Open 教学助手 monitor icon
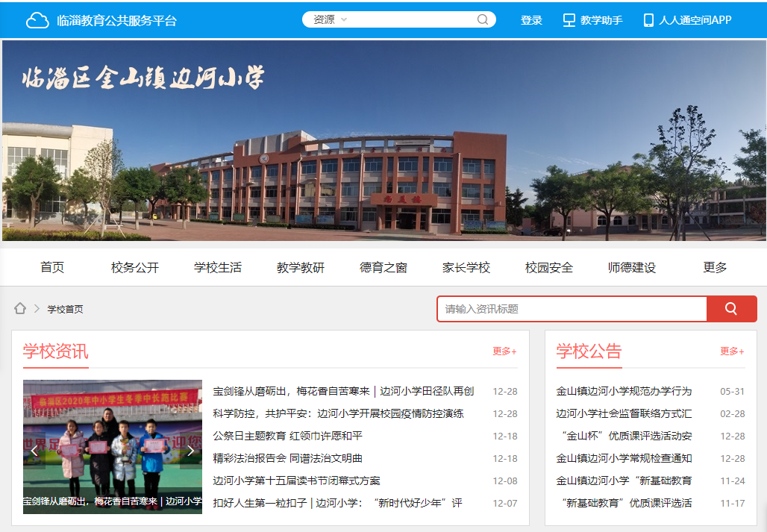Screen dimensions: 767x532 (x=569, y=20)
